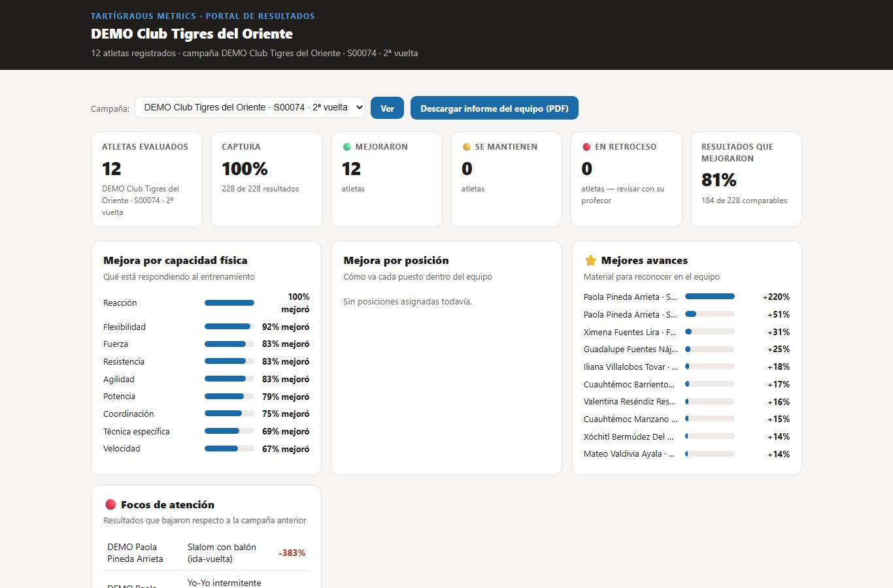Click the Flexibilidad progress bar

(x=229, y=327)
